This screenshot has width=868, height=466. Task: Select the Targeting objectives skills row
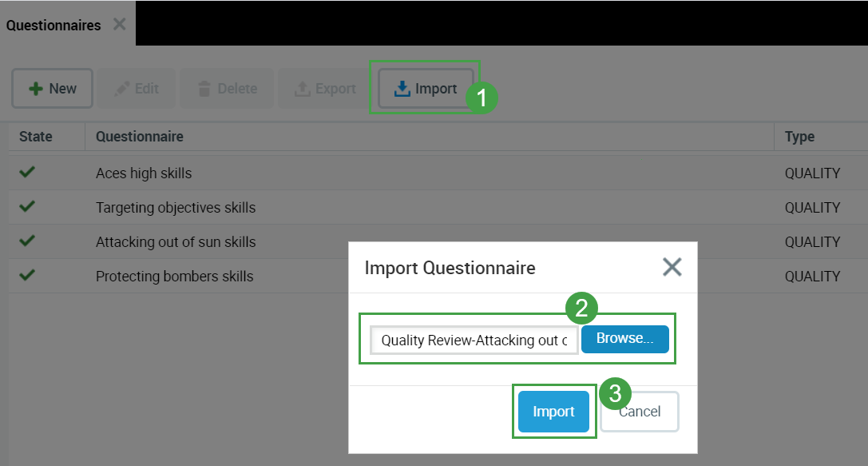(x=176, y=207)
